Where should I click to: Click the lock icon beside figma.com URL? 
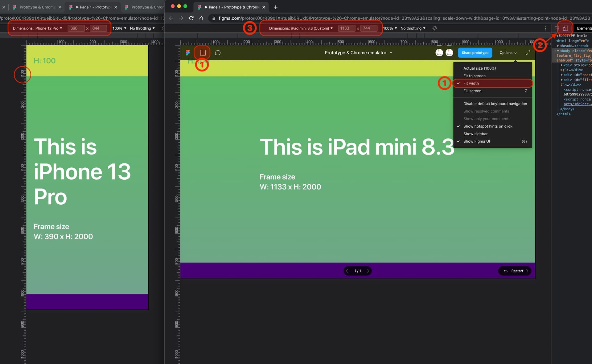pyautogui.click(x=214, y=18)
